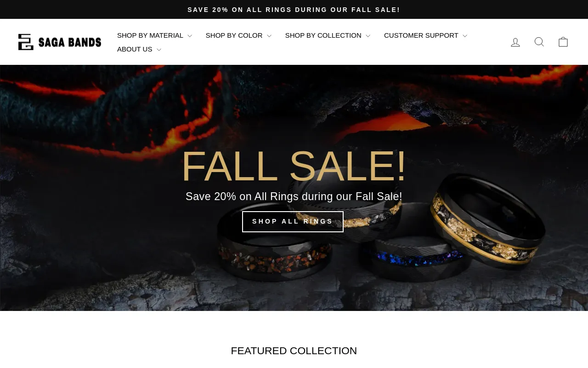Open the shopping cart bag icon
The image size is (588, 368).
[563, 42]
